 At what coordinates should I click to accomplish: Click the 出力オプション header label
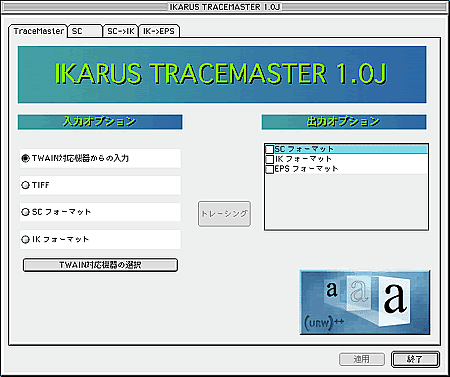pos(344,122)
